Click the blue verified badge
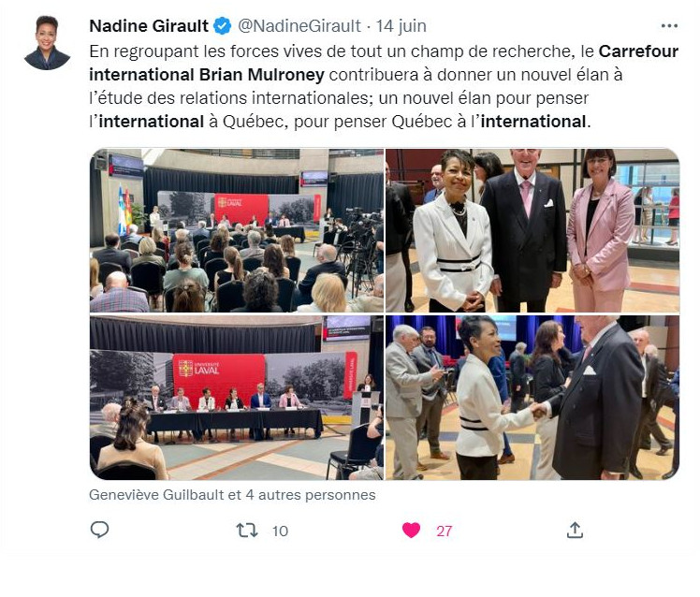The height and width of the screenshot is (597, 700). point(223,26)
